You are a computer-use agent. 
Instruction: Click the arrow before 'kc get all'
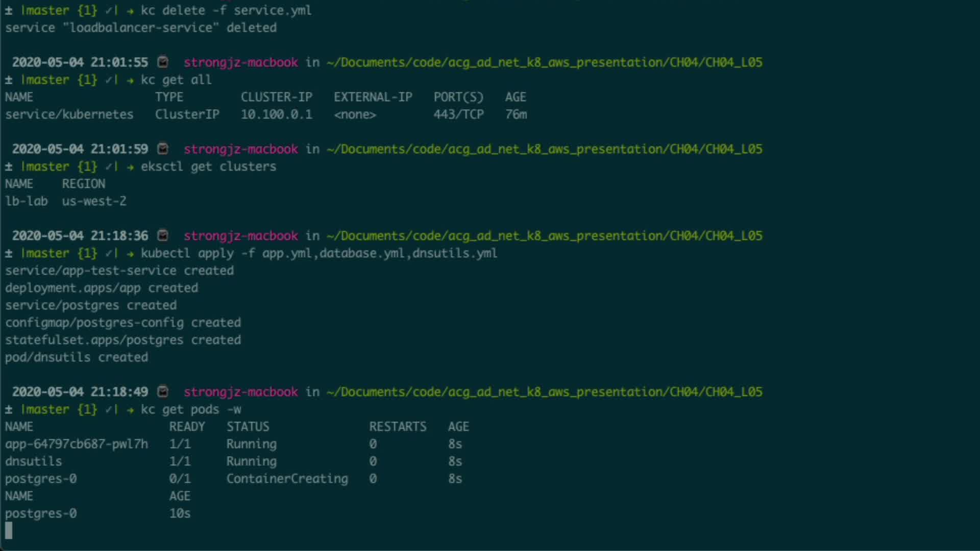130,80
